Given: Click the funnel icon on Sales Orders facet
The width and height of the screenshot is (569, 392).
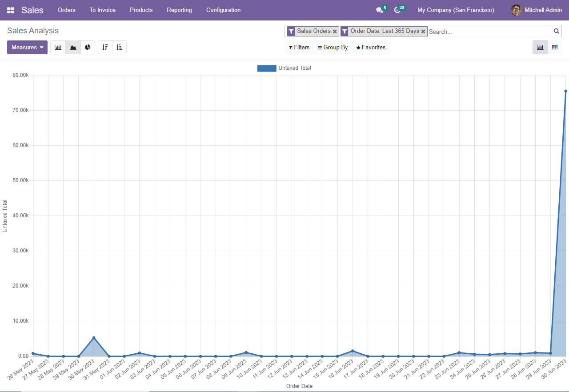Looking at the screenshot, I should click(x=291, y=31).
